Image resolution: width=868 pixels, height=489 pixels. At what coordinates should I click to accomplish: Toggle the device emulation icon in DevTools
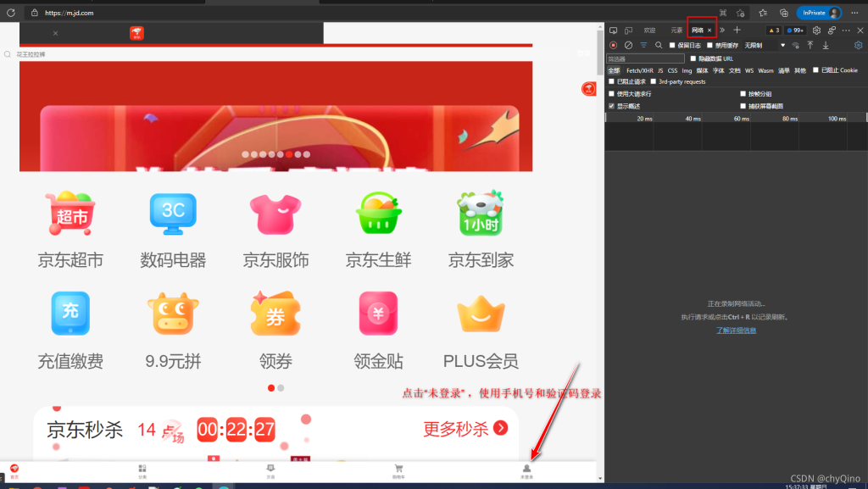click(628, 31)
